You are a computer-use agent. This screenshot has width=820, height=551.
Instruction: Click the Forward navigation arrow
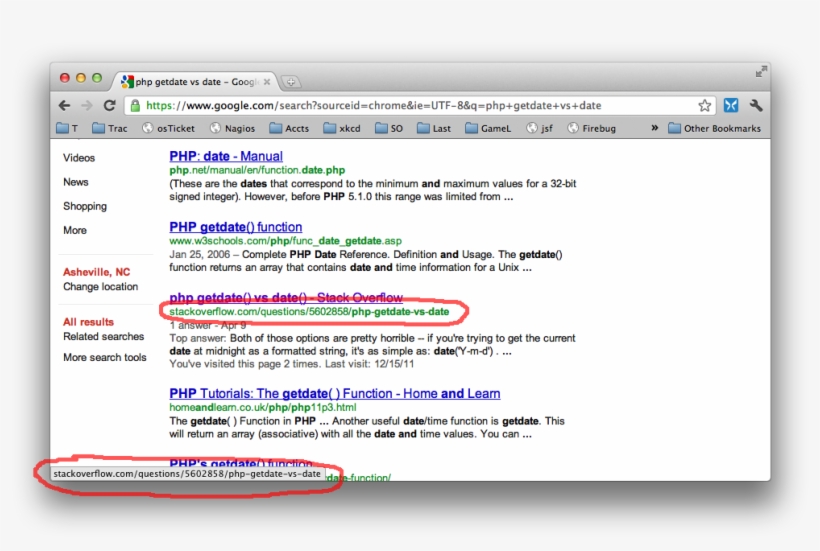[86, 106]
